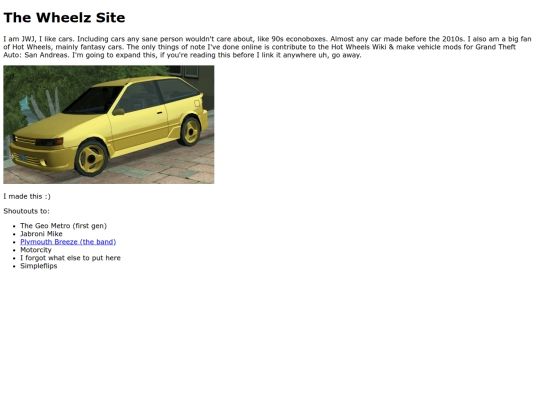Click "I forgot what else to put here"

click(x=71, y=258)
